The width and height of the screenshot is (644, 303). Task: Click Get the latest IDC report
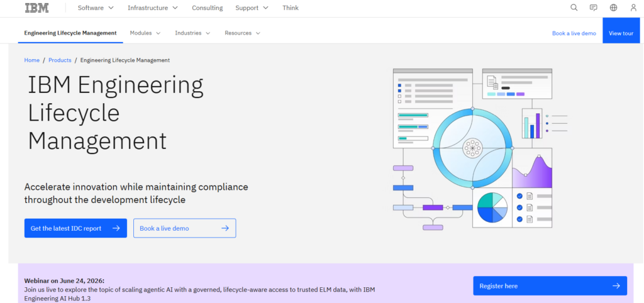coord(75,228)
